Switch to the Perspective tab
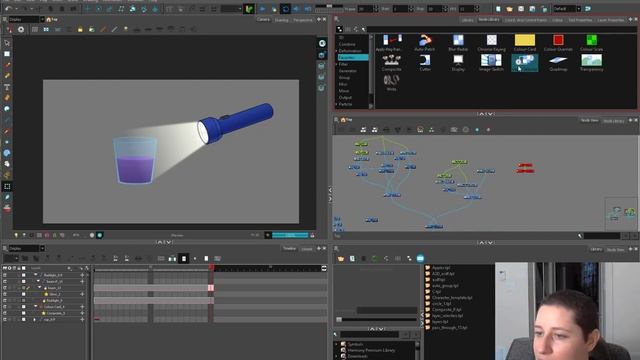This screenshot has width=640, height=360. 303,20
